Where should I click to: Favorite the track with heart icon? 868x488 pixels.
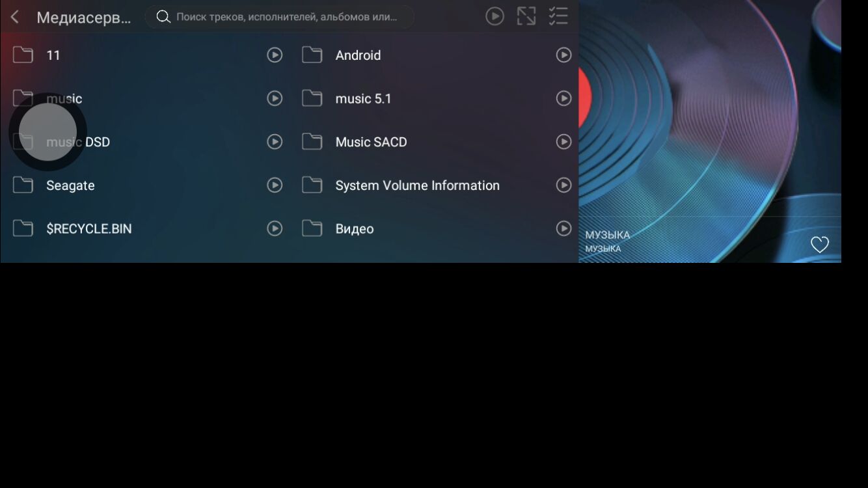tap(819, 245)
